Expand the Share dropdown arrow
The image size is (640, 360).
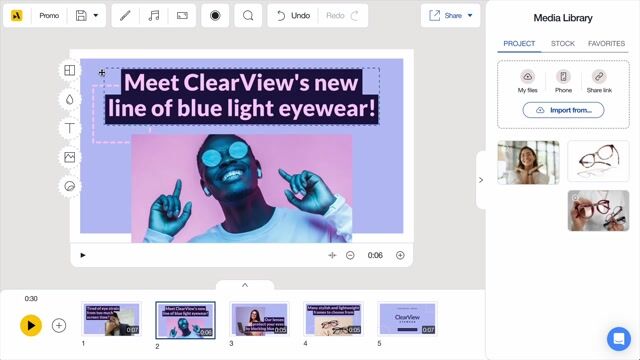point(470,16)
